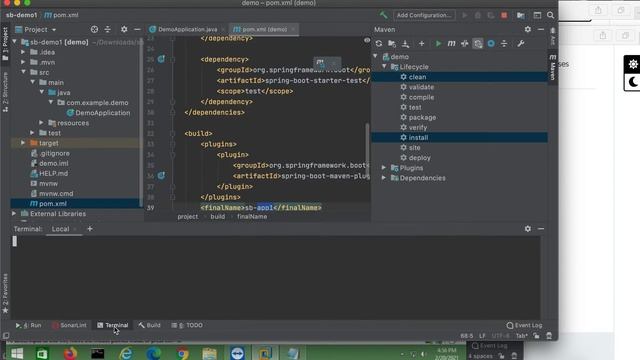This screenshot has height=360, width=640.
Task: Open the Project view dropdown
Action: tap(36, 29)
